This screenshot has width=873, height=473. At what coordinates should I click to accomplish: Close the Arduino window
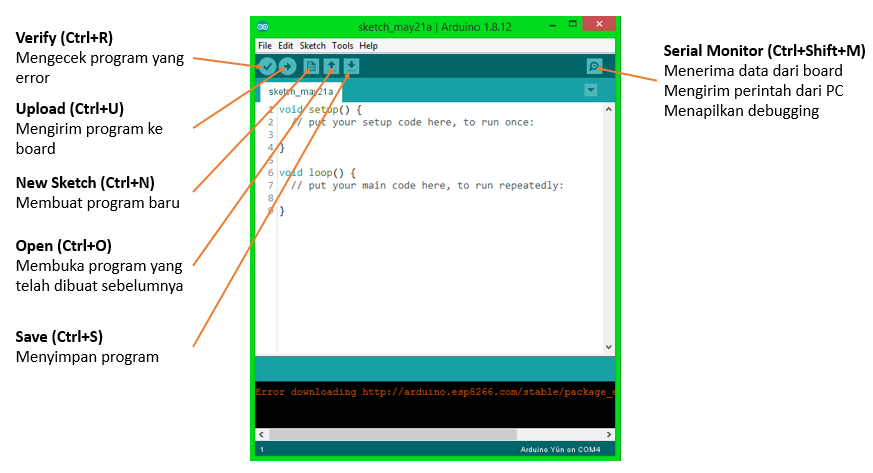(x=599, y=24)
